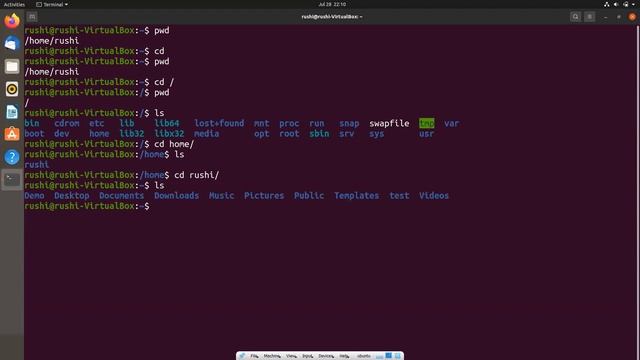
Task: Open Firefox from the dock
Action: 12,20
